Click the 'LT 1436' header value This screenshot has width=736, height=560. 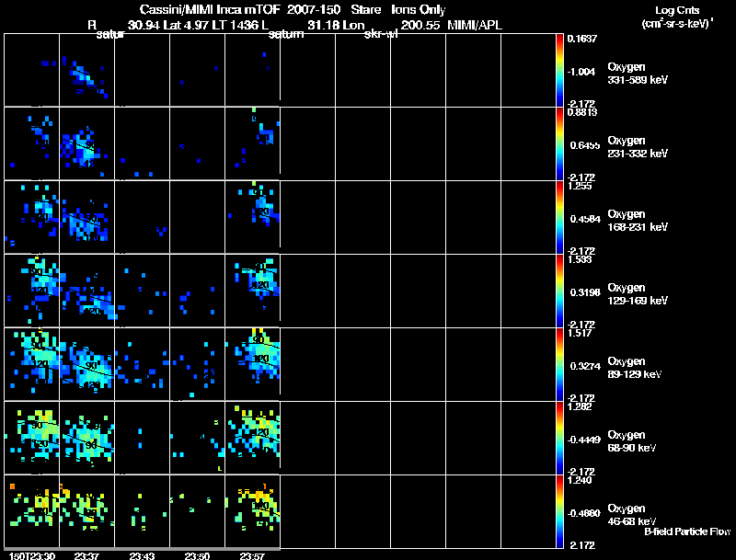(x=236, y=26)
